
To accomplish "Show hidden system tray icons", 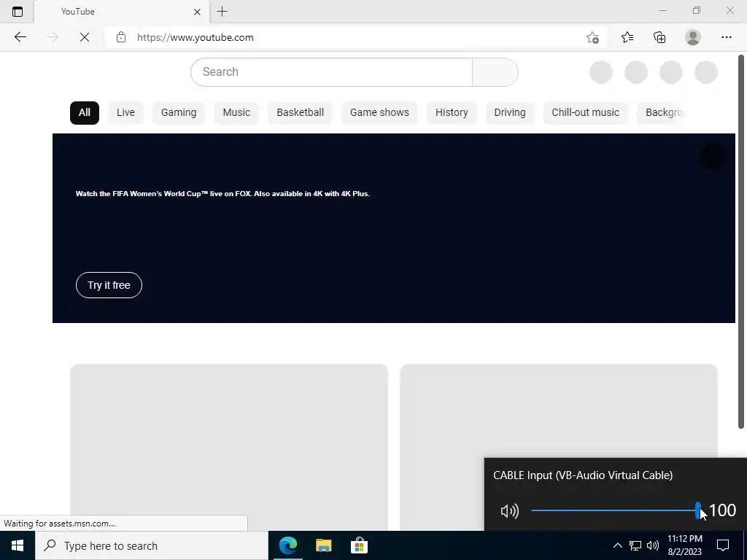I will pyautogui.click(x=617, y=545).
